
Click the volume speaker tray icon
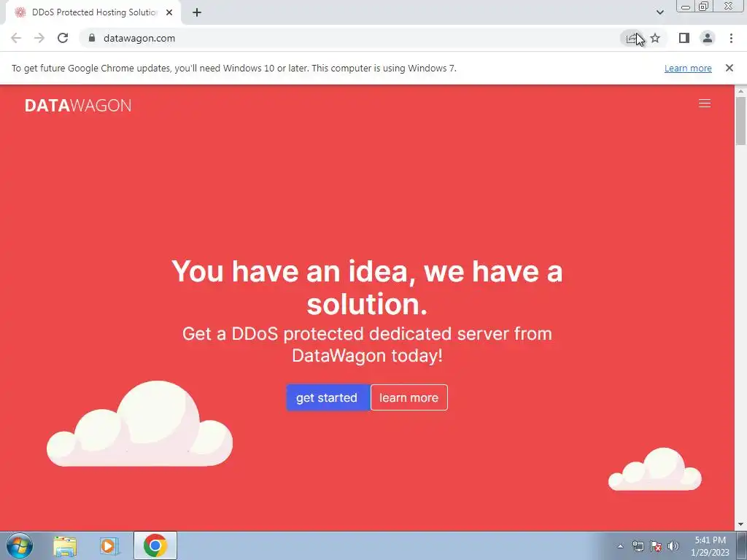coord(673,546)
